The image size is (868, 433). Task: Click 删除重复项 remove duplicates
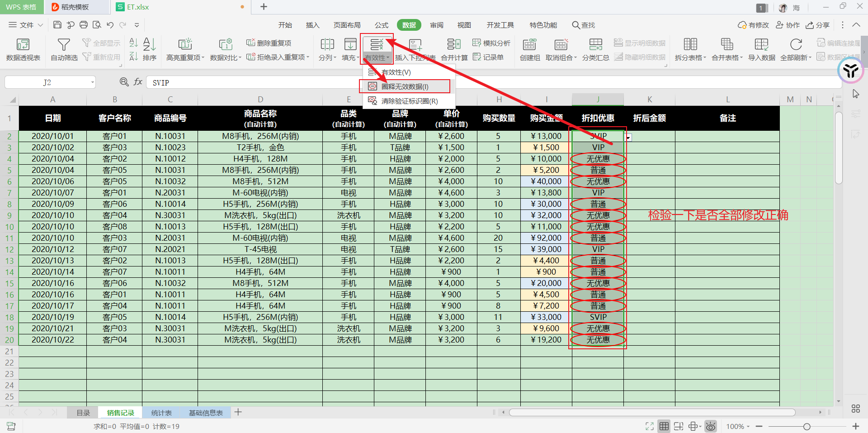click(x=269, y=43)
